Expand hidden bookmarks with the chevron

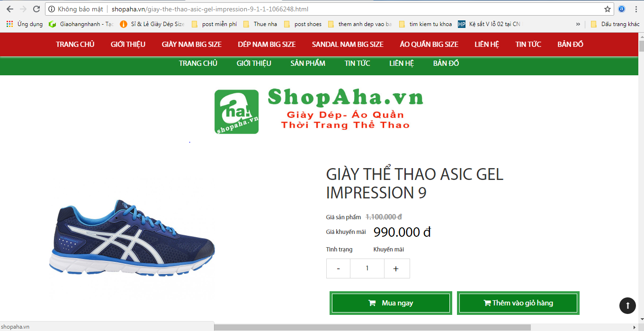coord(578,24)
